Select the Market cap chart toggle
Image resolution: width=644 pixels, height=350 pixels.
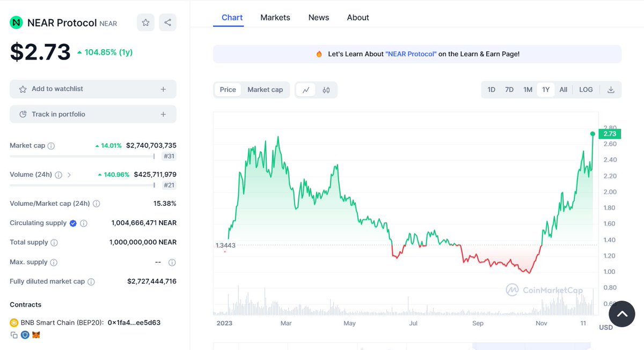[265, 90]
